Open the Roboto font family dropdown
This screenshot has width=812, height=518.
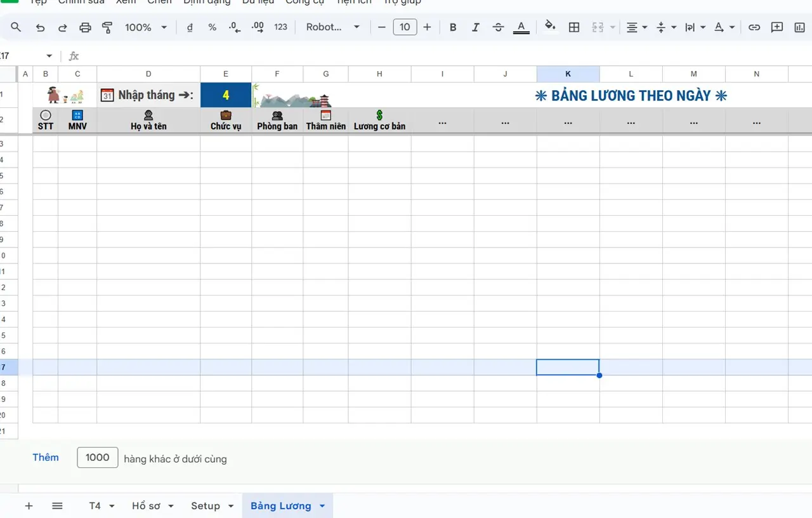click(x=332, y=27)
